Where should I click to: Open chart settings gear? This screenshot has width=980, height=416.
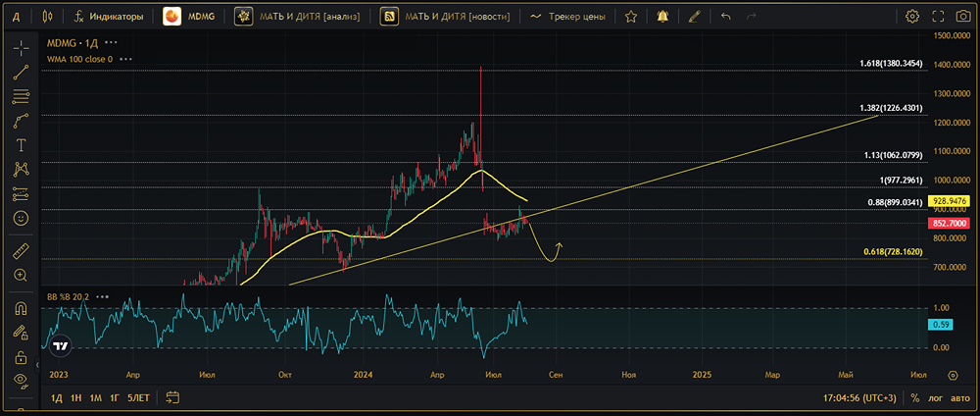912,17
